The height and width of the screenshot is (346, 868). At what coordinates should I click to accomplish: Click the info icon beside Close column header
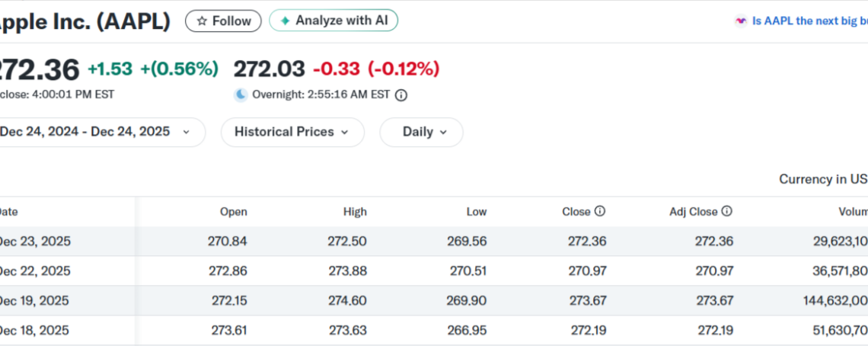click(599, 211)
